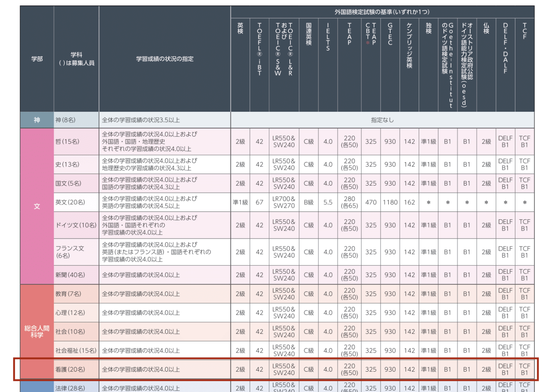Select the 学習成績の状況の指定 header cell
This screenshot has height=392, width=559.
(165, 59)
